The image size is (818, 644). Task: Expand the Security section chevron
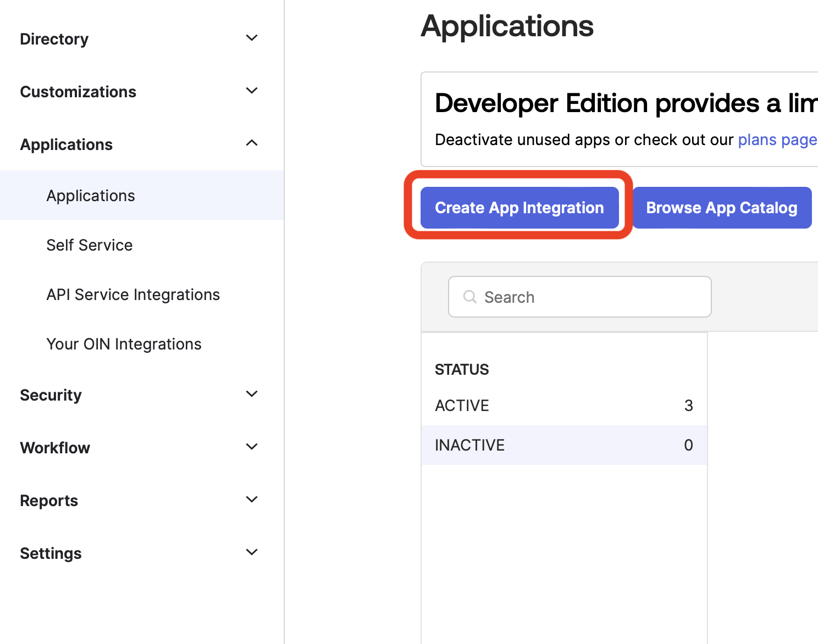(x=252, y=394)
